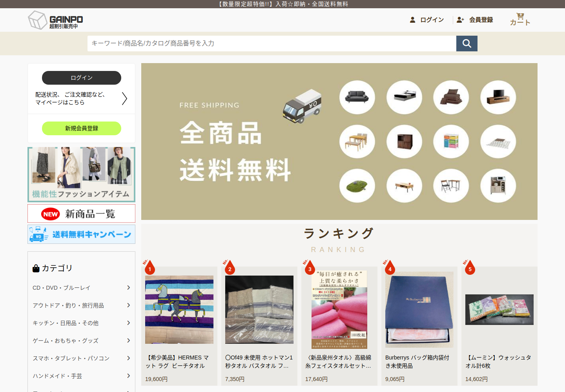The height and width of the screenshot is (392, 565).
Task: Open the dark brown cabinet circle icon
Action: (404, 142)
